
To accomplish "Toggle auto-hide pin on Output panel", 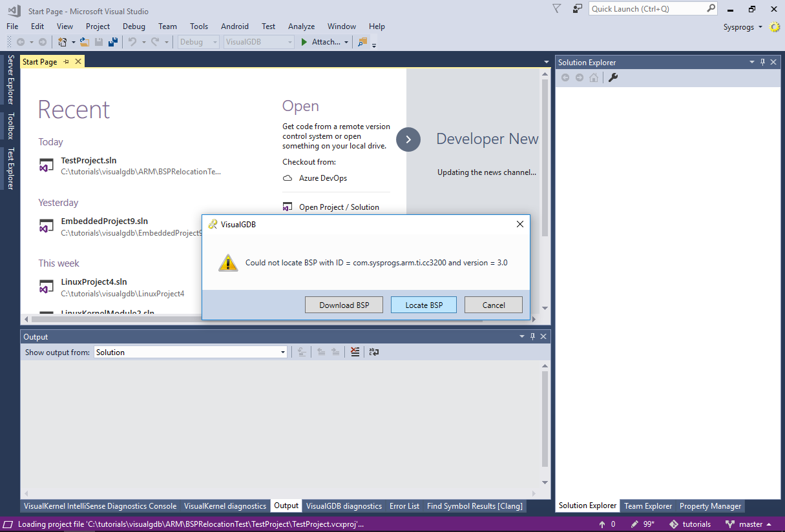I will [x=532, y=336].
